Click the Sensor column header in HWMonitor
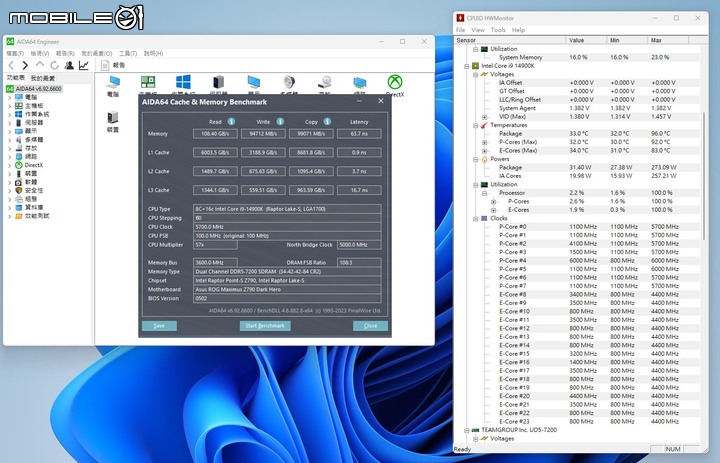720x463 pixels. (x=510, y=40)
